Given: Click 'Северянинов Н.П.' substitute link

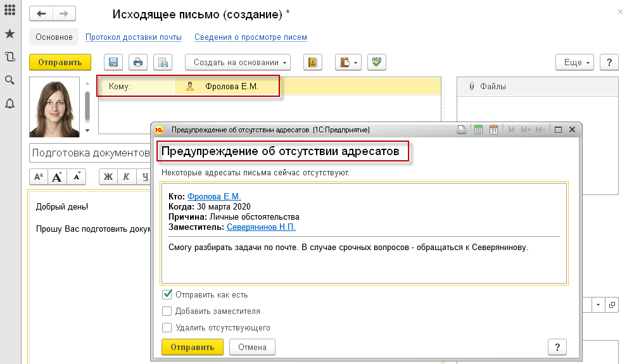Looking at the screenshot, I should (x=261, y=227).
